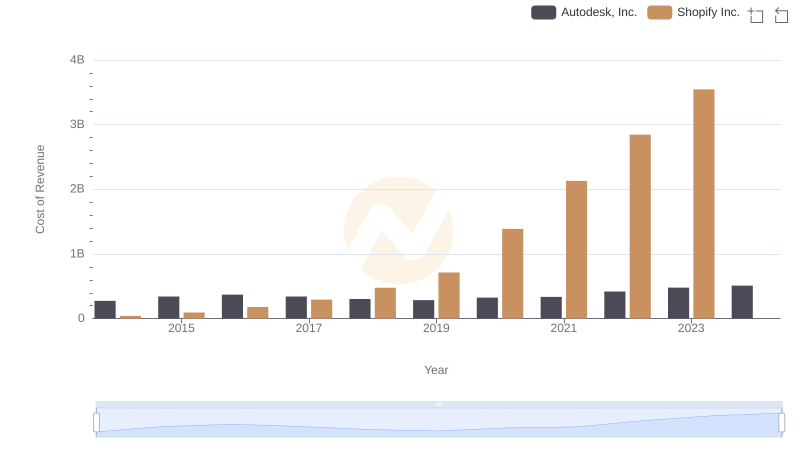Click the Shopify bar for 2018
Viewport: 800px width, 461px height.
point(385,303)
